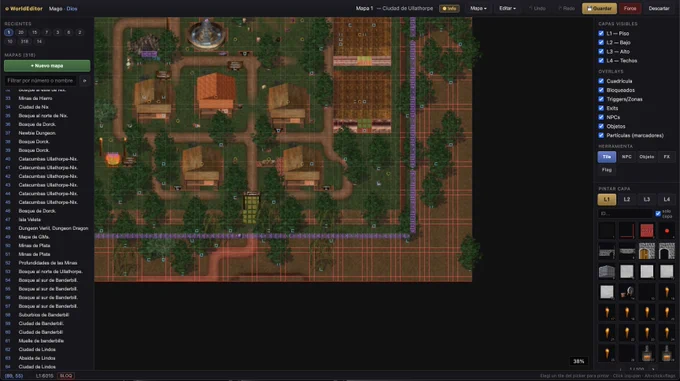The width and height of the screenshot is (680, 381).
Task: Click the Guardar save button
Action: point(599,8)
